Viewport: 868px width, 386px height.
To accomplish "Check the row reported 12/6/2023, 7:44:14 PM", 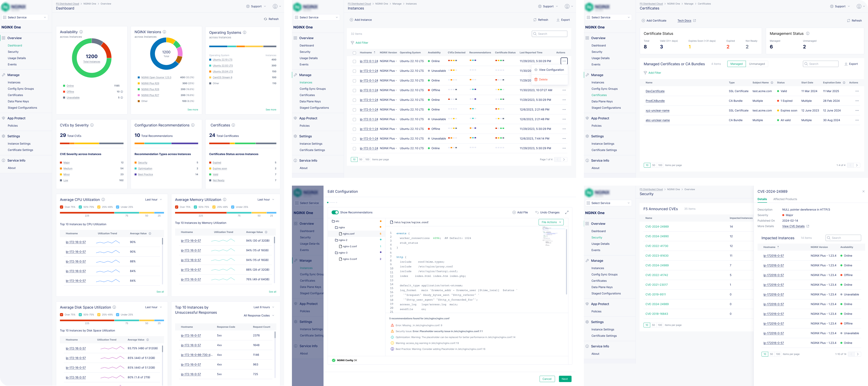I will (354, 139).
